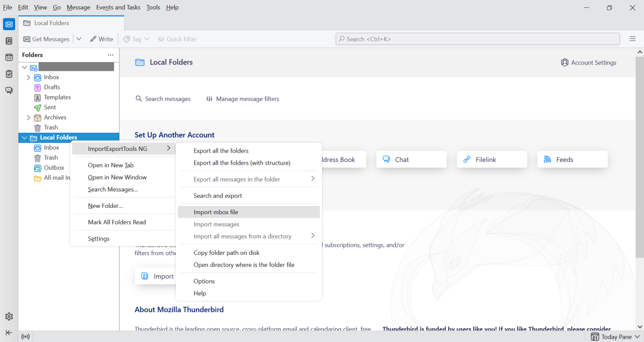The height and width of the screenshot is (342, 644).
Task: Open Account Settings link
Action: click(x=589, y=62)
